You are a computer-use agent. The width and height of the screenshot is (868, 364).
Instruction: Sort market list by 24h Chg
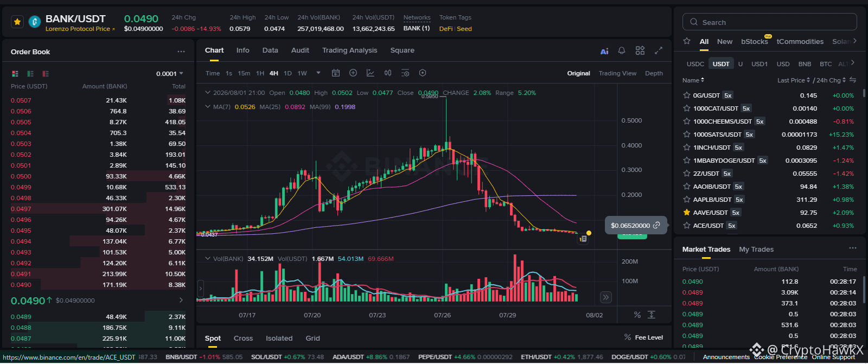(x=831, y=80)
